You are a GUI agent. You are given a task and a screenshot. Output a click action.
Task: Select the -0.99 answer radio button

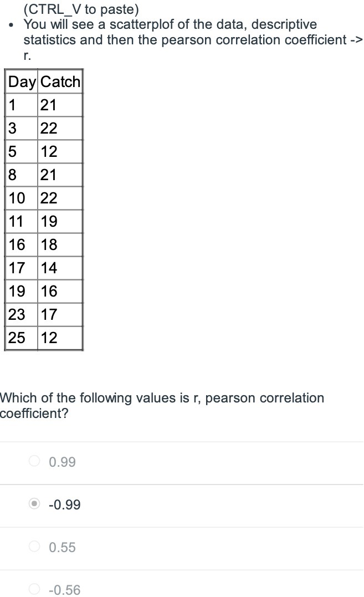coord(33,504)
